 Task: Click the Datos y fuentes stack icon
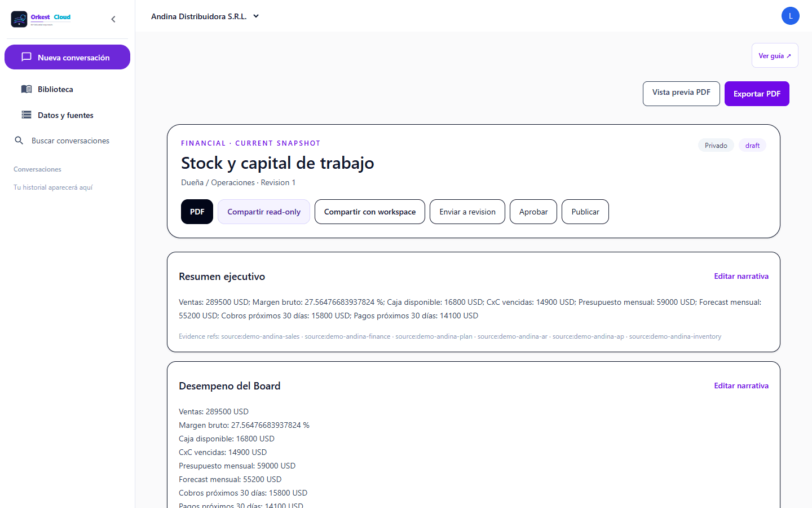tap(27, 115)
